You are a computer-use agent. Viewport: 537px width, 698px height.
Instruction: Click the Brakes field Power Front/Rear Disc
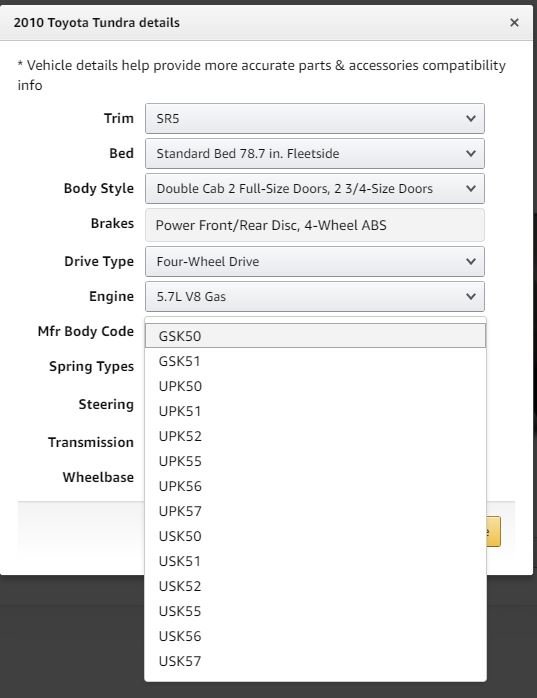coord(315,225)
